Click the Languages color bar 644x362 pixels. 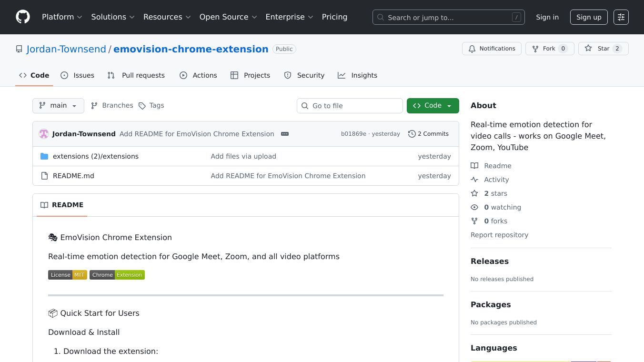tap(541, 361)
